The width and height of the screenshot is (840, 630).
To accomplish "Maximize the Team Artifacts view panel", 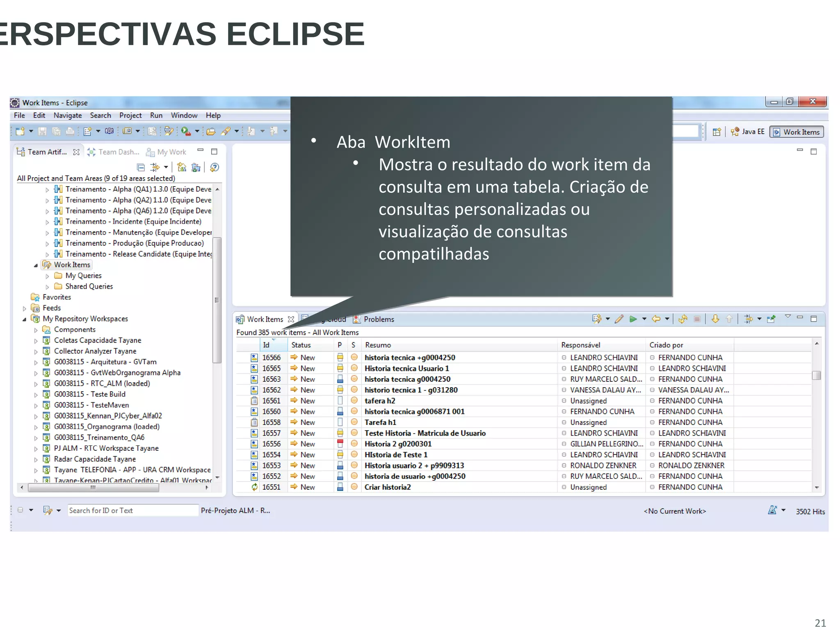I will (x=214, y=152).
